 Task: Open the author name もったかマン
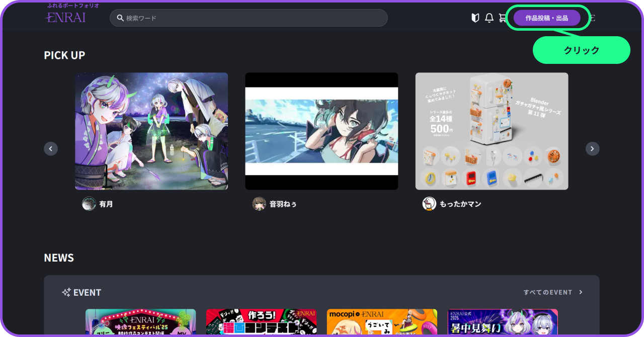[x=460, y=204]
